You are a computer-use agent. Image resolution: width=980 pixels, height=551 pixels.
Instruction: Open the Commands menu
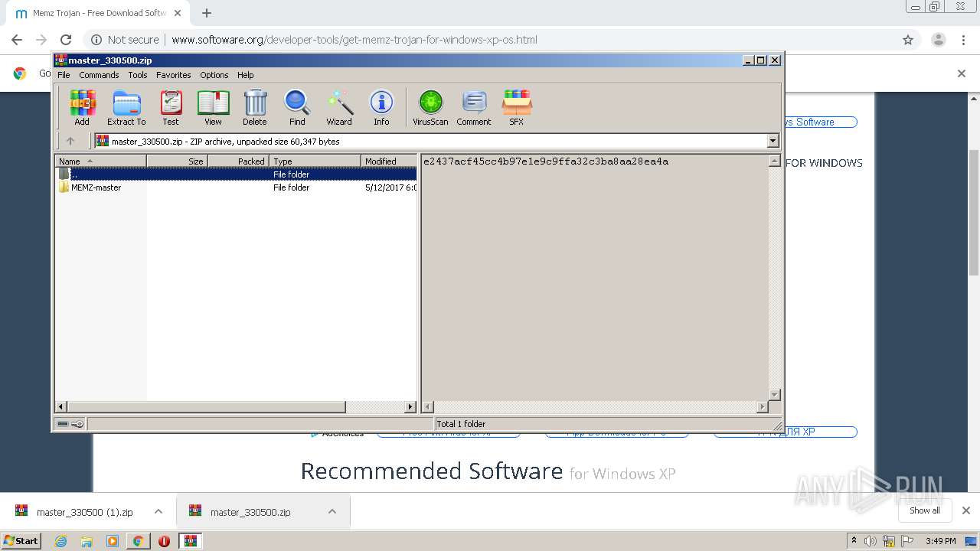(99, 75)
